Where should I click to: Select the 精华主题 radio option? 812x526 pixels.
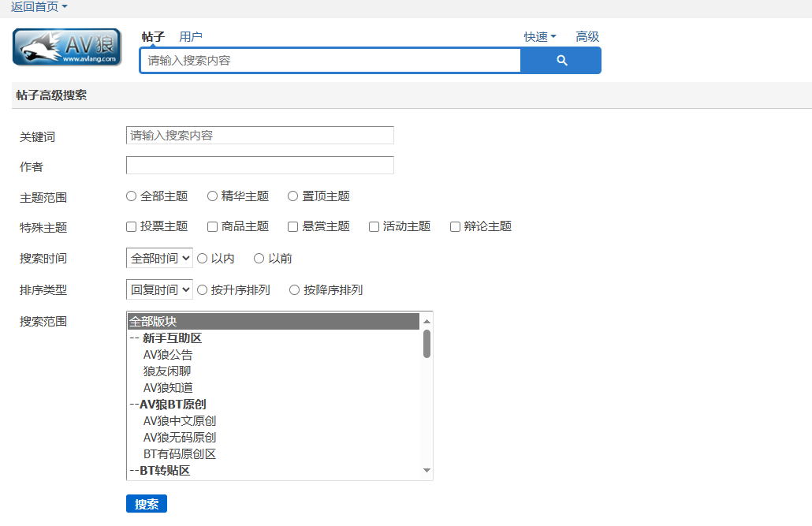213,196
